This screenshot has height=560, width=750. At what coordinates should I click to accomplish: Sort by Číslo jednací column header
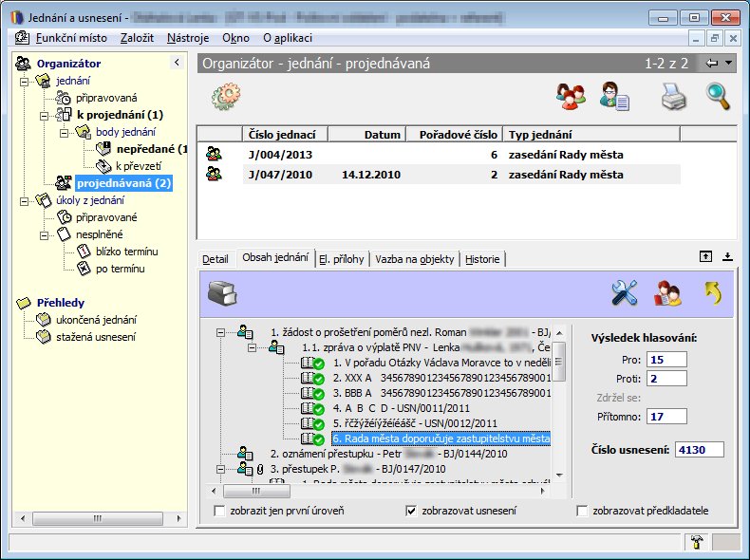click(x=285, y=135)
